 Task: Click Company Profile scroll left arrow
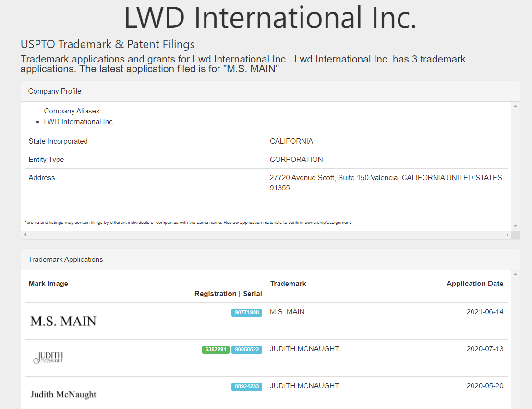coord(25,235)
